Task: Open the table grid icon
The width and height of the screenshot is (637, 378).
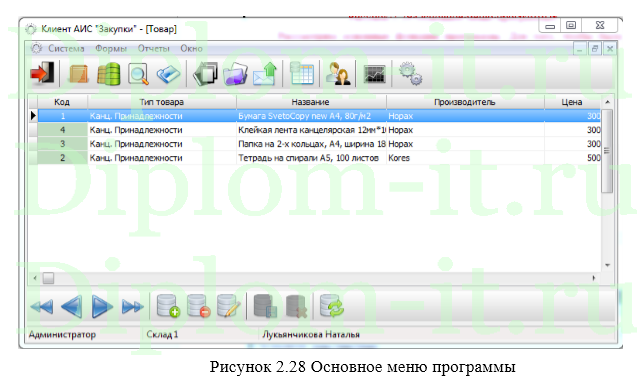Action: pos(302,73)
